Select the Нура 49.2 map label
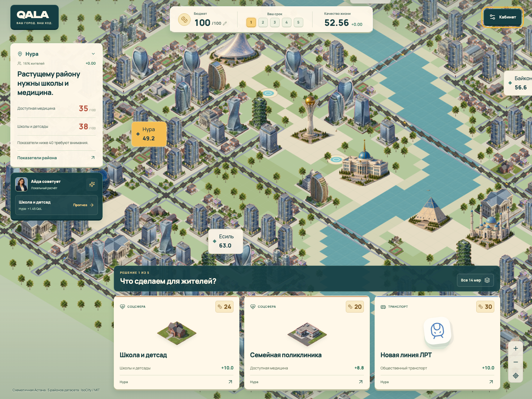This screenshot has height=399, width=532. coord(149,134)
